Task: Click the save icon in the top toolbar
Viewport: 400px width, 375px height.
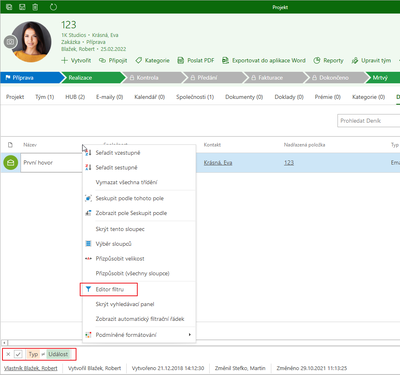Action: pyautogui.click(x=22, y=7)
